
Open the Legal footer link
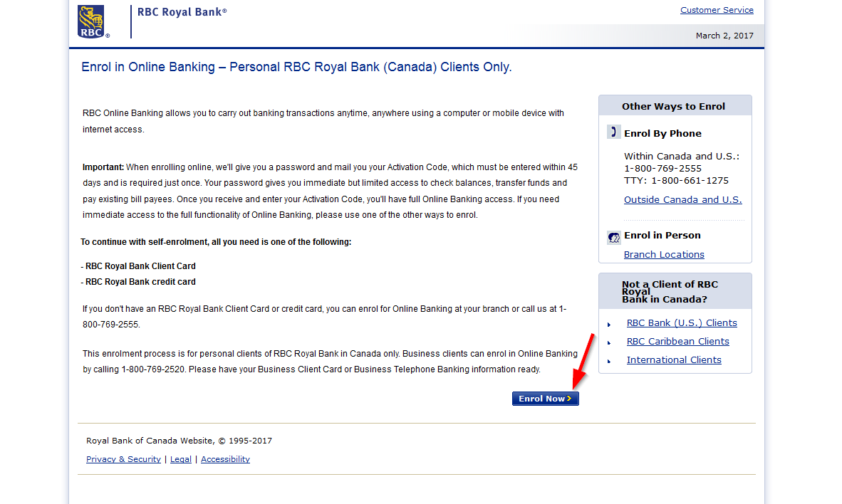(x=181, y=459)
